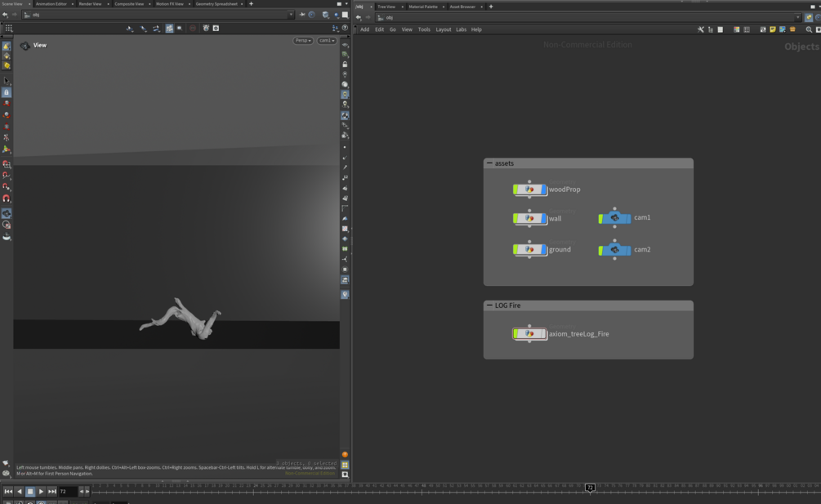This screenshot has height=504, width=821.
Task: Open the Material Palette tab
Action: pyautogui.click(x=423, y=7)
